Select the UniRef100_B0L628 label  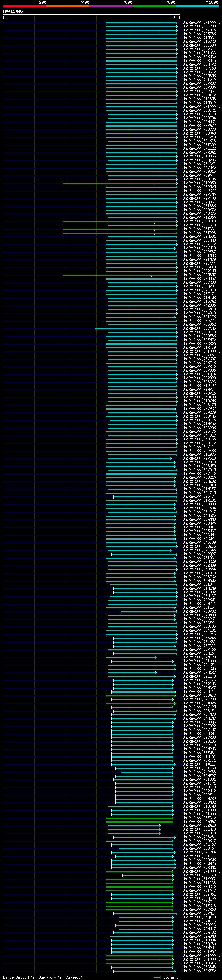click(x=199, y=141)
